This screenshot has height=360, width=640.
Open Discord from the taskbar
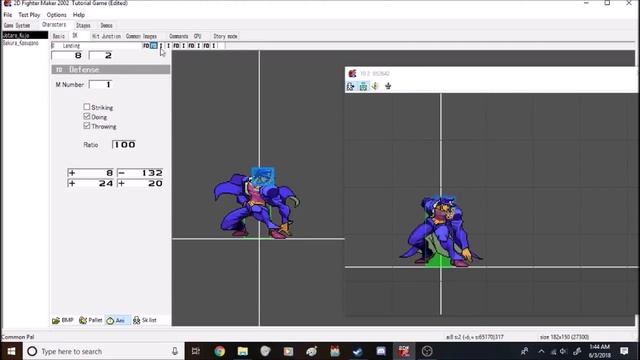[x=381, y=351]
